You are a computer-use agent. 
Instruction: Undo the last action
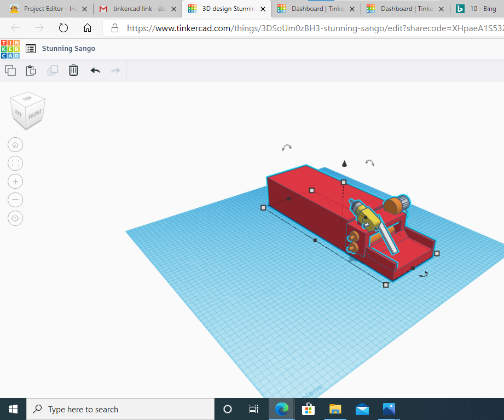coord(95,70)
